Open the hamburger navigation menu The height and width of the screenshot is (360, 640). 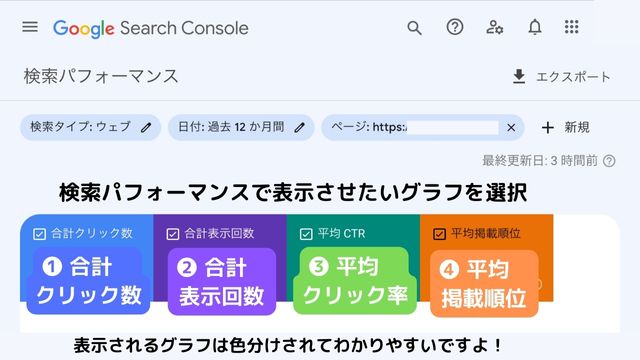click(30, 27)
